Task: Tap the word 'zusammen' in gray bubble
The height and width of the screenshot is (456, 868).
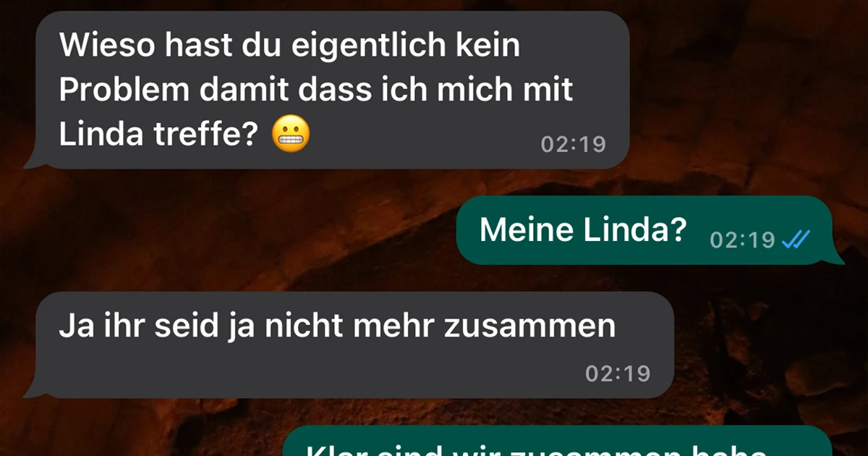Action: pyautogui.click(x=529, y=327)
